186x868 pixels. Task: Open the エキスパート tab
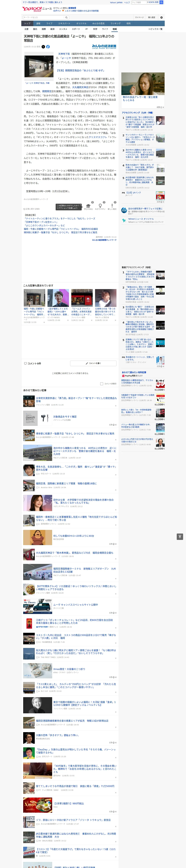point(64,23)
